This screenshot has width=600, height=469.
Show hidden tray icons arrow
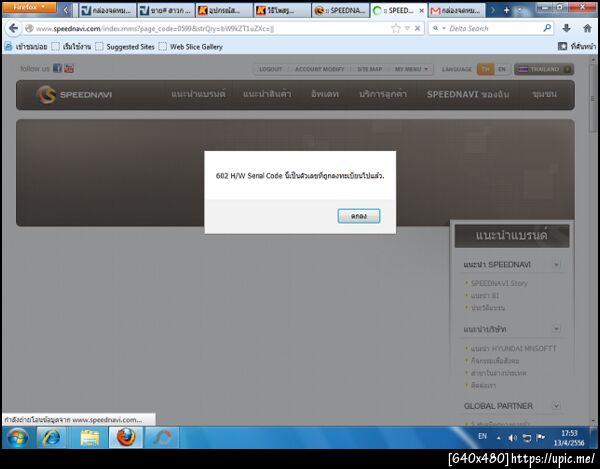click(499, 438)
